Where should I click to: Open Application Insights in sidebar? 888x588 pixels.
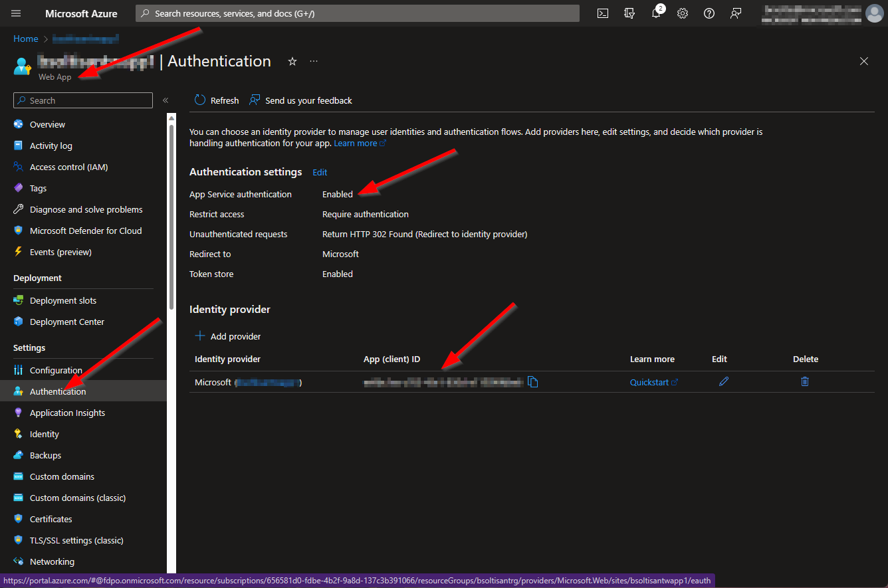(x=67, y=413)
